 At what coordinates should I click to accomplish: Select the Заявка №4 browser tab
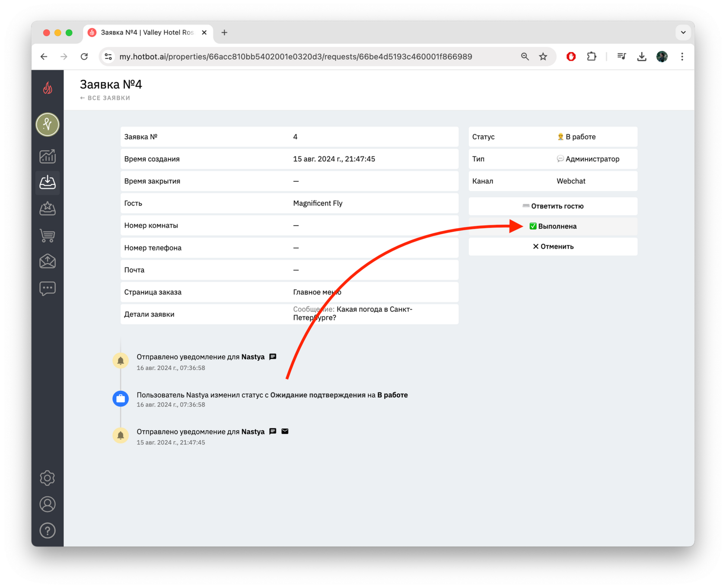click(147, 32)
